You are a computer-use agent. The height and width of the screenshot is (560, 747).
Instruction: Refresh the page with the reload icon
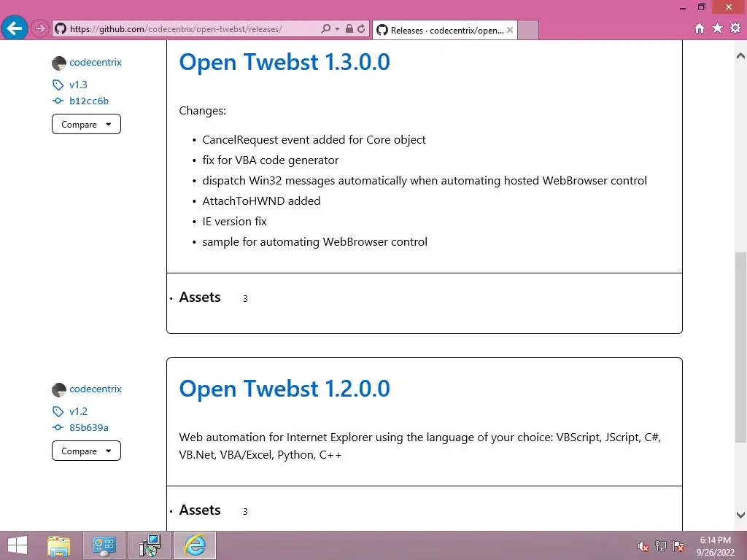361,28
